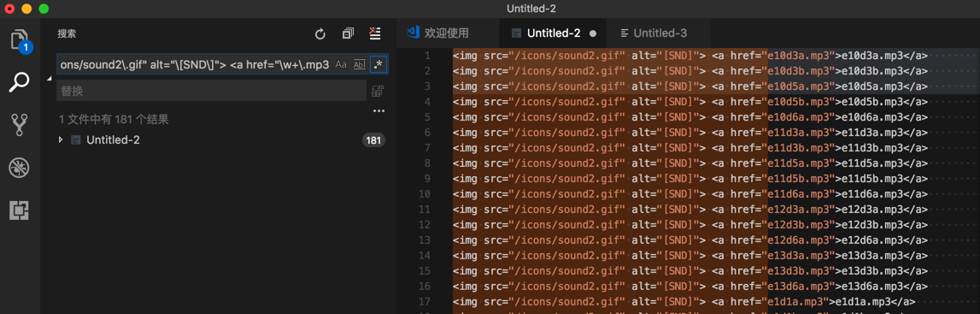Switch to the Untitled-3 tab
The height and width of the screenshot is (314, 980).
click(660, 33)
